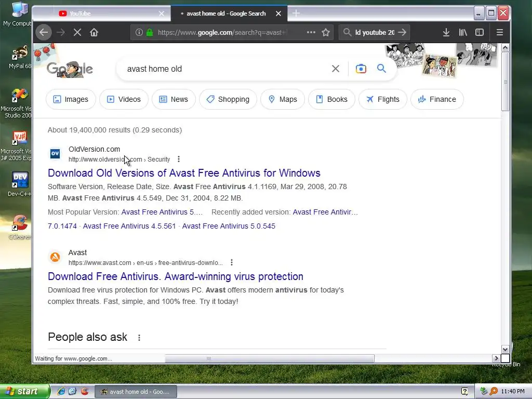Toggle the sidebar panel icon
This screenshot has height=399, width=532.
pos(480,32)
